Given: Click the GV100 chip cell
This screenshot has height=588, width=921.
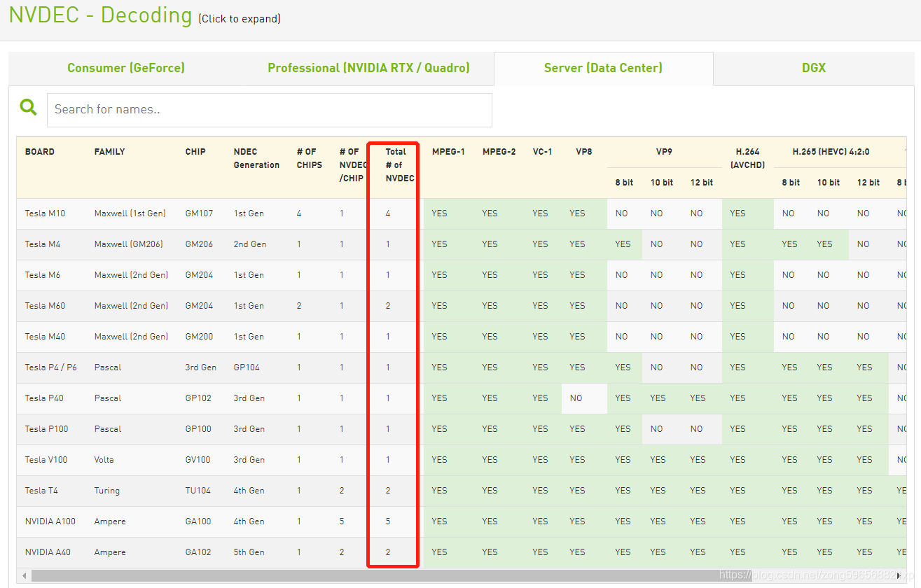Looking at the screenshot, I should (x=198, y=460).
